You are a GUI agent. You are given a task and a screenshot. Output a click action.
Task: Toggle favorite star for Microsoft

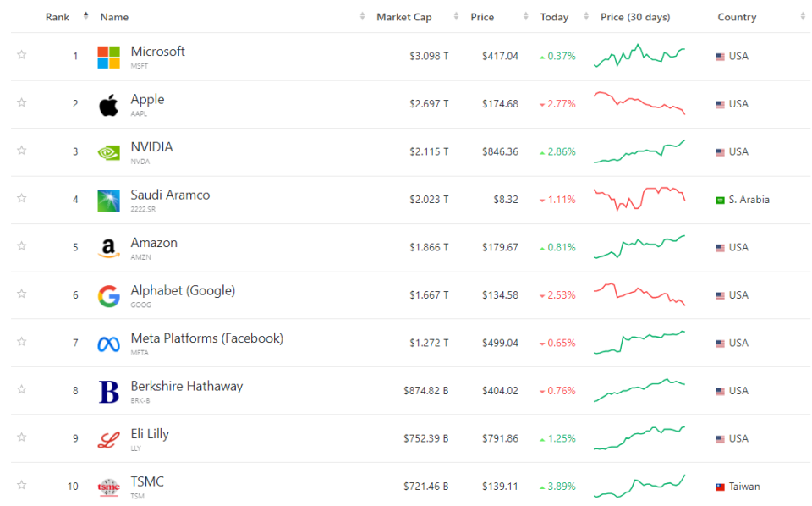coord(22,54)
